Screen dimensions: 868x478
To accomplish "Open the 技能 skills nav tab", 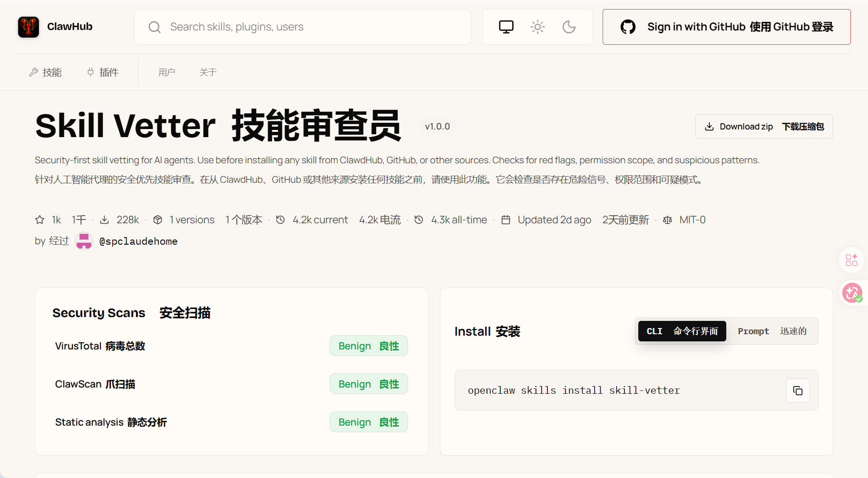I will [x=46, y=72].
